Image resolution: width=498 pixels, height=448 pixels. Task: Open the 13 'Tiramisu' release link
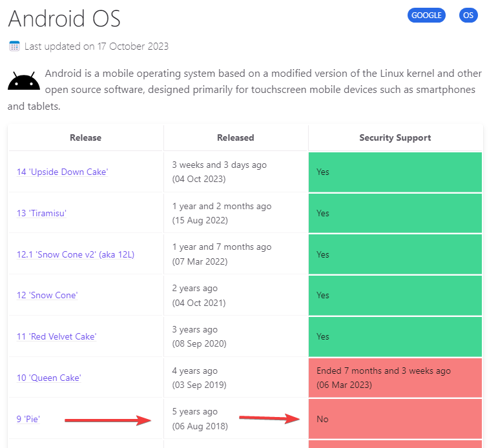(41, 213)
